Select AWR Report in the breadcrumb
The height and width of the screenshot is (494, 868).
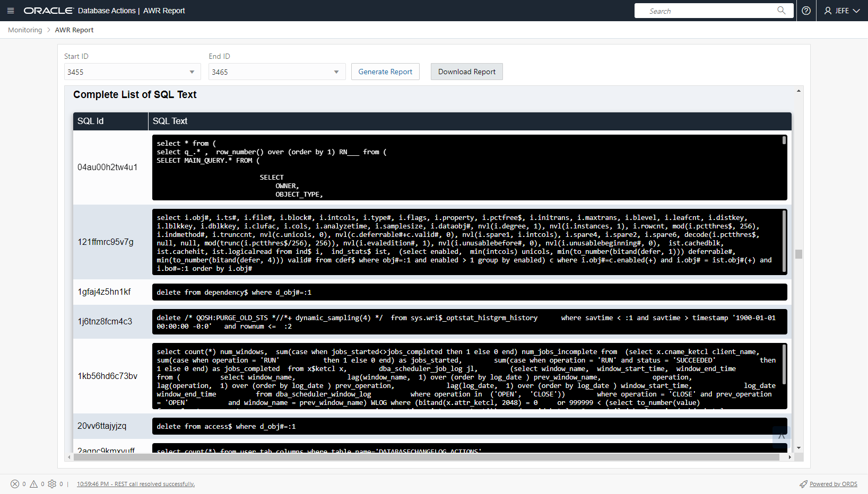tap(74, 30)
